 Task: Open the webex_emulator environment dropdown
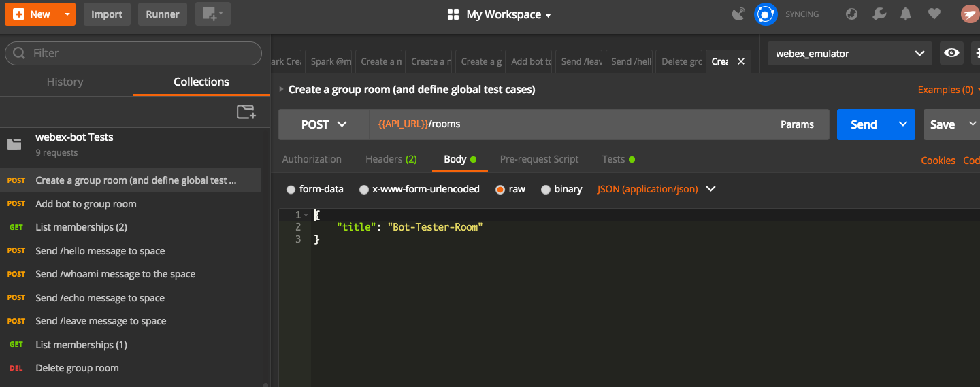[850, 53]
